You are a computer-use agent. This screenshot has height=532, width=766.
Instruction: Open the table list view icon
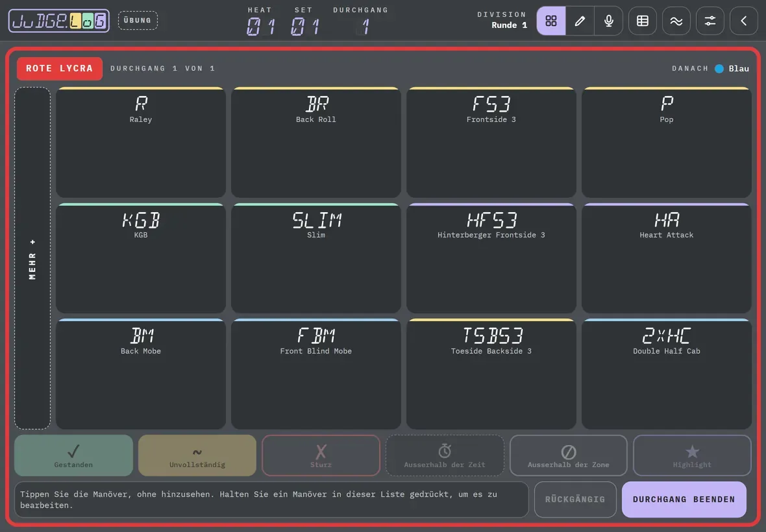[643, 21]
